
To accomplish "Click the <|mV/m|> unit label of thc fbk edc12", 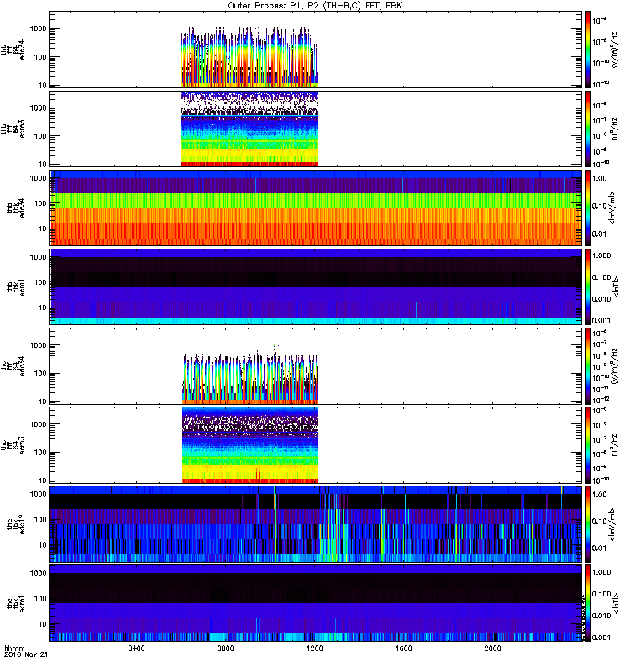I will (612, 524).
